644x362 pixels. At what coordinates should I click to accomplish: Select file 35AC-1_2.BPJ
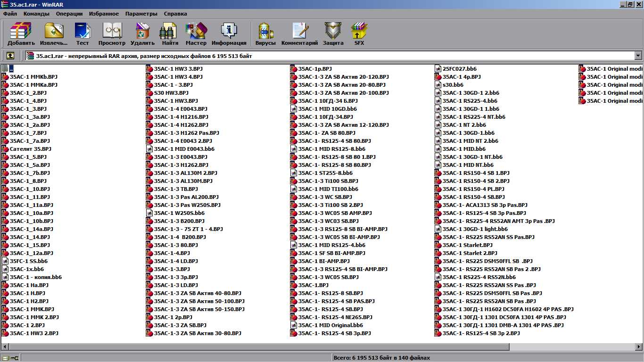point(28,92)
